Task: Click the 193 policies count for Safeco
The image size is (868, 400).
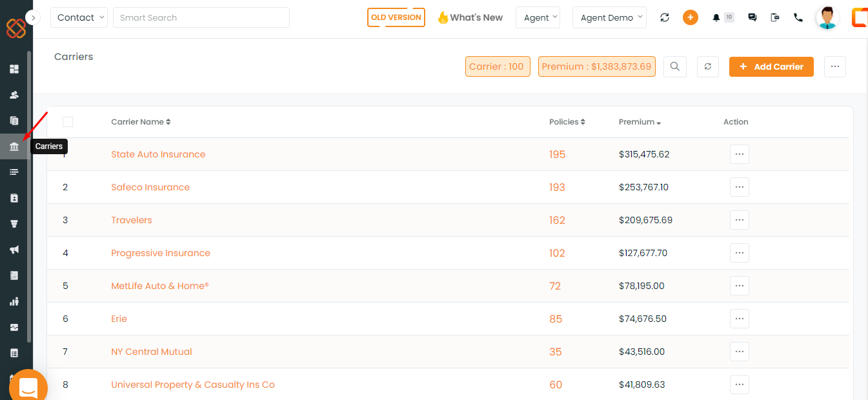Action: (557, 188)
